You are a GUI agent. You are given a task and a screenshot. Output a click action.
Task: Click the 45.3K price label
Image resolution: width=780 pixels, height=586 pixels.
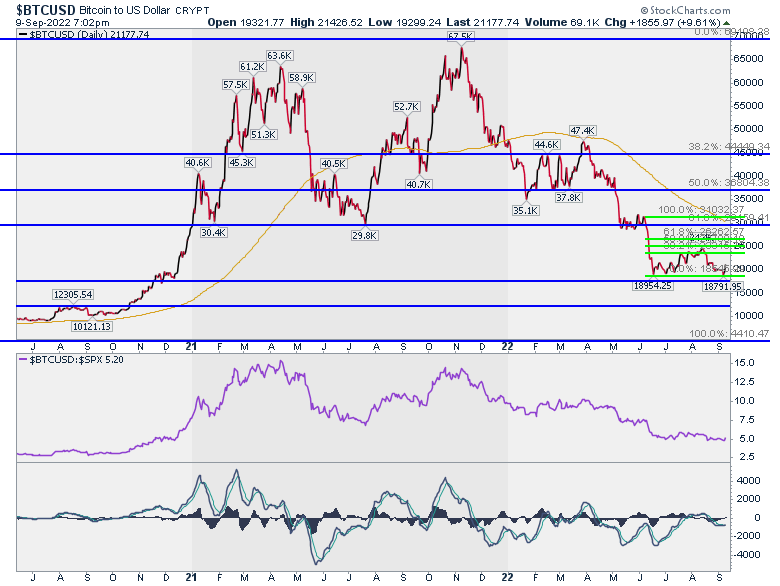(242, 162)
